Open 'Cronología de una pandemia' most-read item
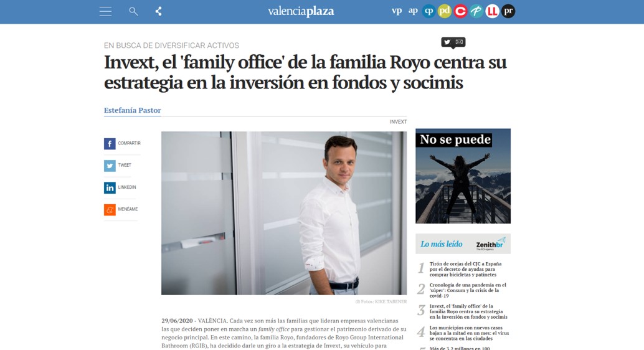Screen dimensions: 644x350 [x=468, y=290]
